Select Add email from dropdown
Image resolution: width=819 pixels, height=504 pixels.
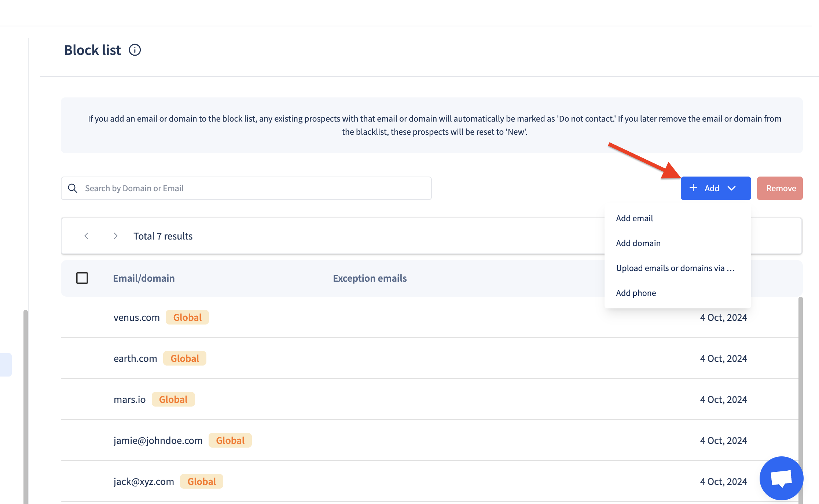634,218
